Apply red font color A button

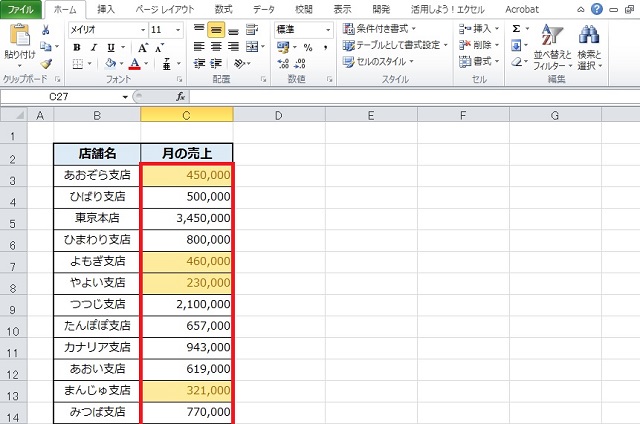tap(135, 64)
